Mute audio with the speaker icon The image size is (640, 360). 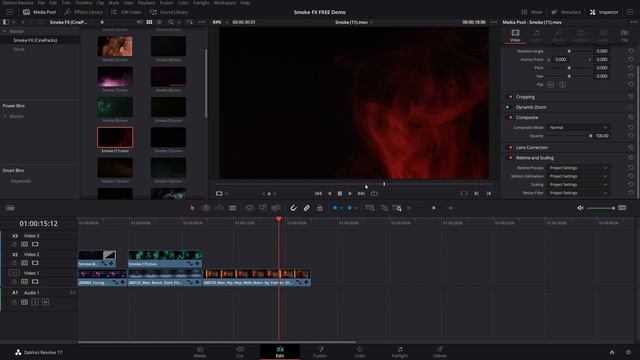580,208
